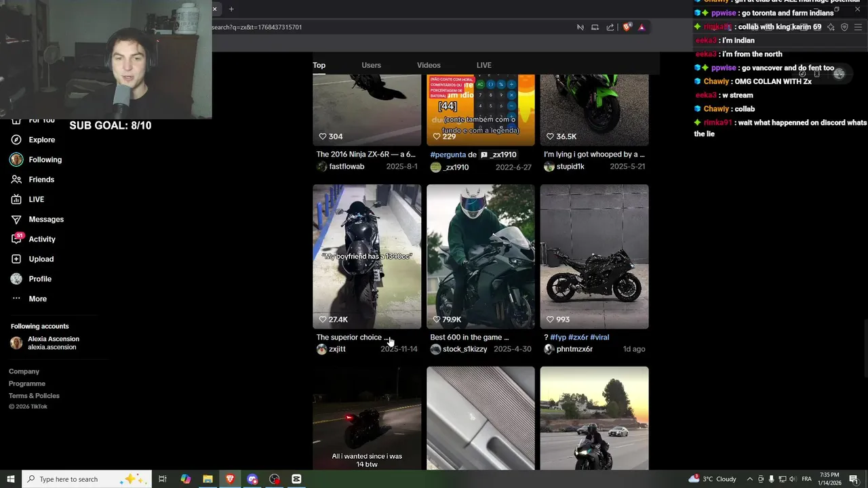Click the Brave Shields lion icon

tap(627, 27)
